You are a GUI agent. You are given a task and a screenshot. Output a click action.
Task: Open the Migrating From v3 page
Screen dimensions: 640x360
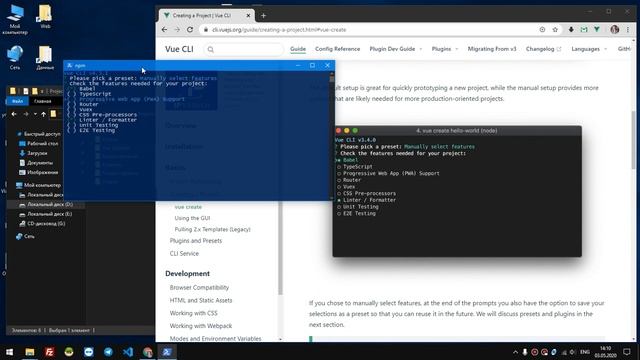492,49
